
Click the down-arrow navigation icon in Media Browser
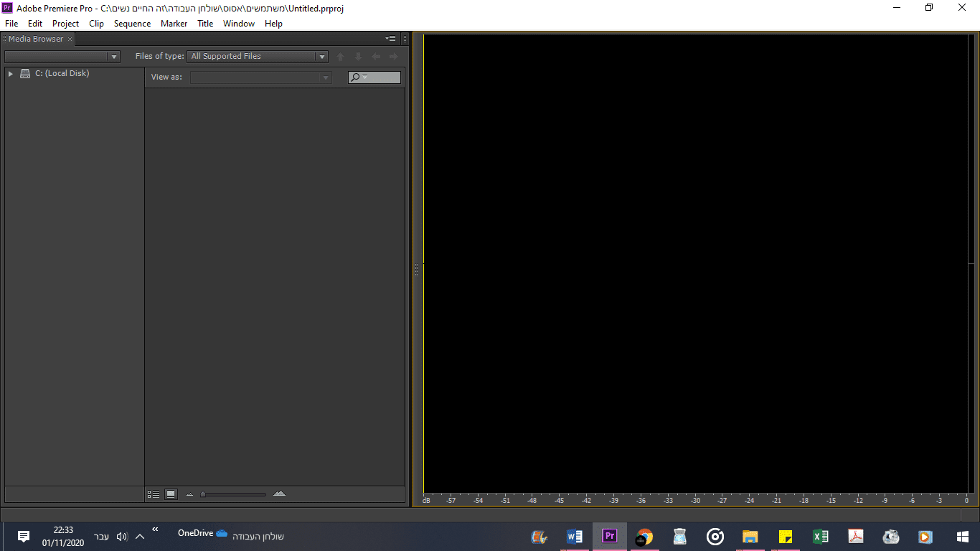pyautogui.click(x=358, y=56)
